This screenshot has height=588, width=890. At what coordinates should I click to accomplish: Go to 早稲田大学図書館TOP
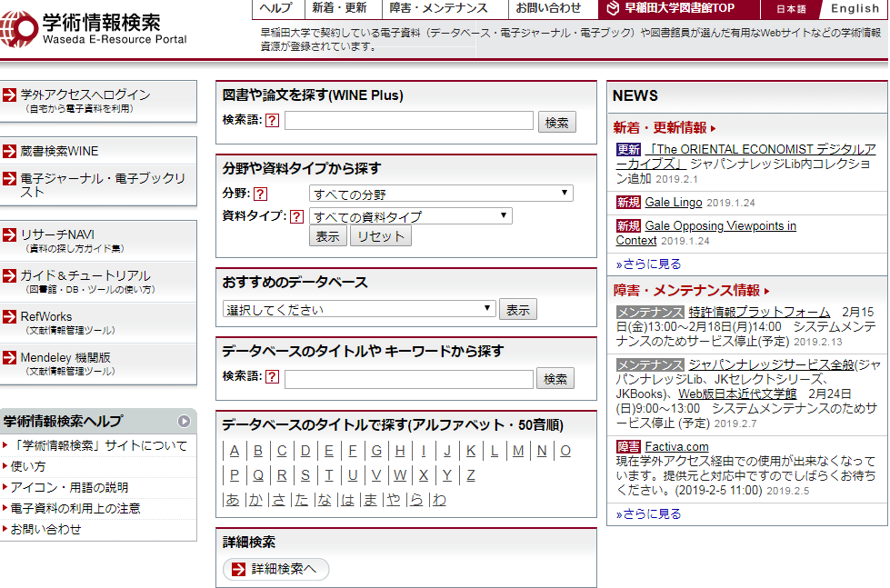[x=679, y=8]
